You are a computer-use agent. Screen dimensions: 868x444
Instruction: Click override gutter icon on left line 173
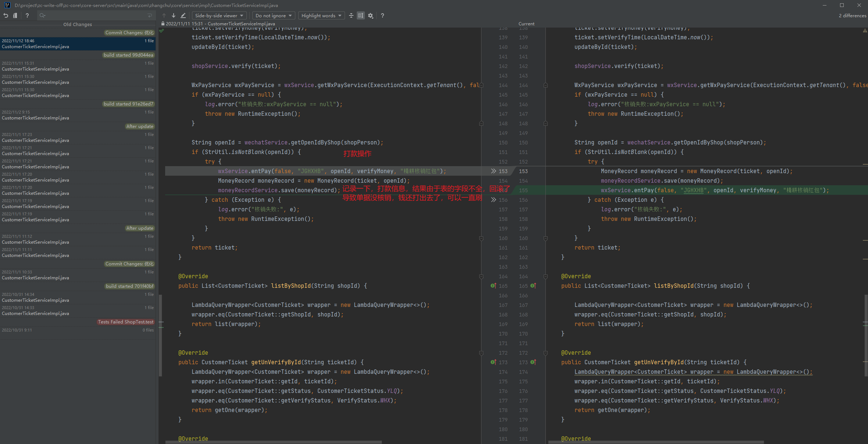[x=494, y=362]
